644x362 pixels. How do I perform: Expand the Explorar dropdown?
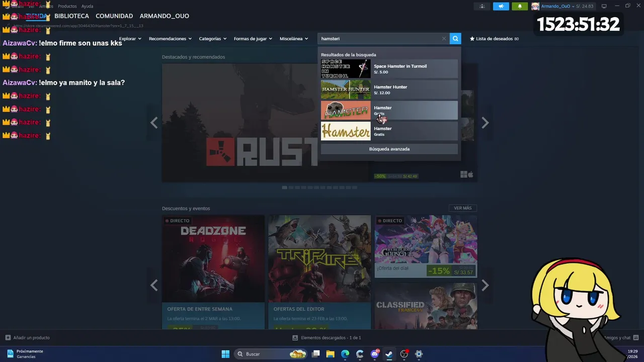(x=130, y=39)
